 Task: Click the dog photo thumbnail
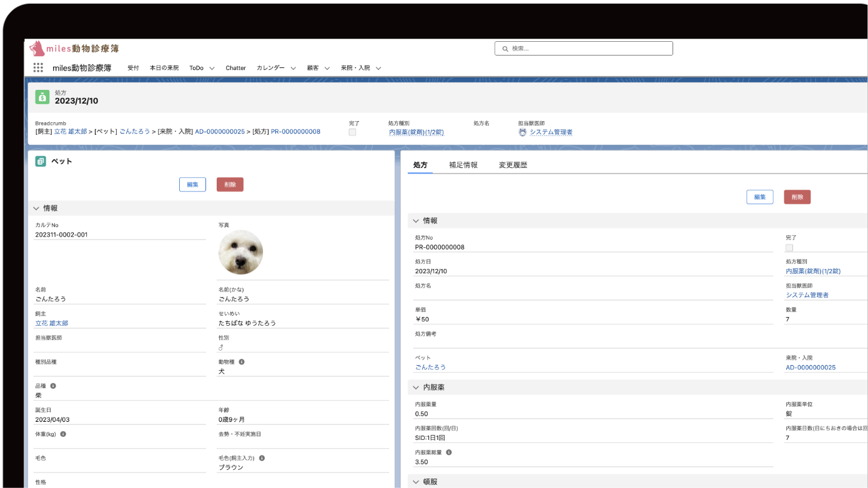click(x=240, y=252)
